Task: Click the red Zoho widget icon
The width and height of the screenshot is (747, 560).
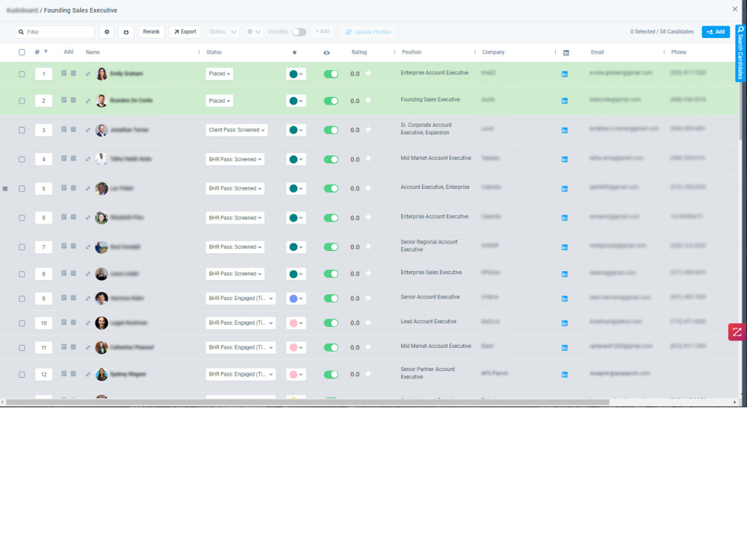Action: point(737,332)
